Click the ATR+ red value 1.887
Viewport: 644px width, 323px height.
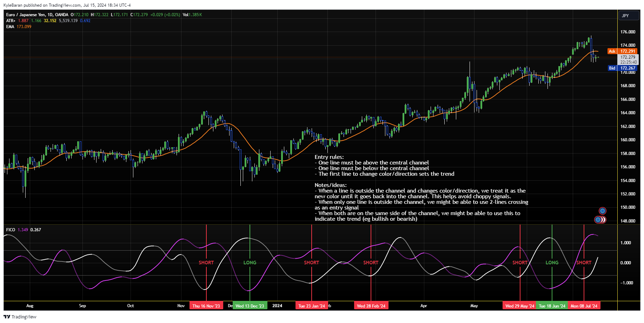[23, 21]
